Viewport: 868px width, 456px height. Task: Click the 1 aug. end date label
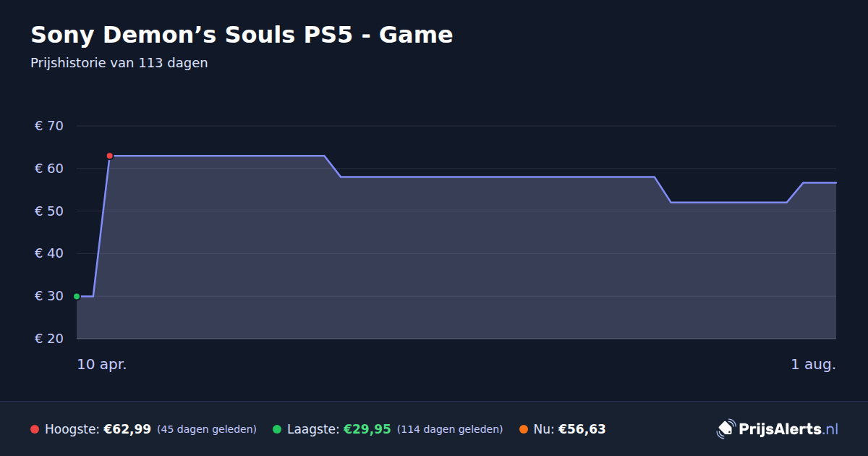(x=813, y=365)
